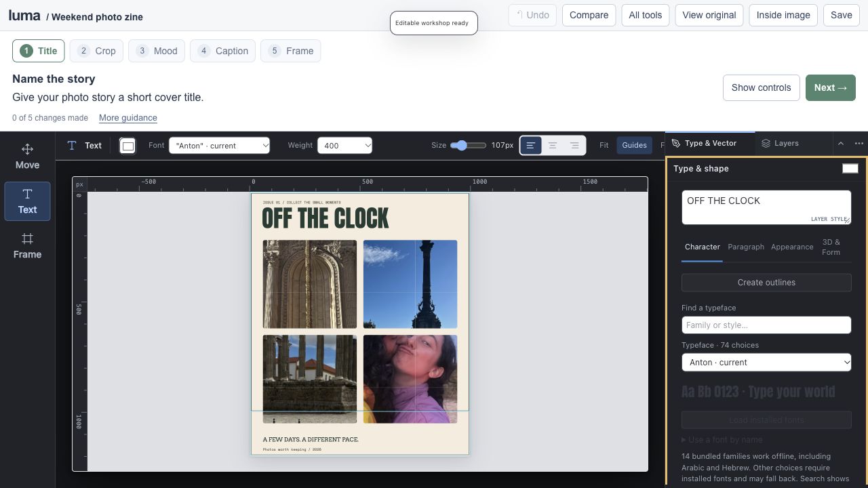Screen dimensions: 868x488
Task: Click the white swatch in Type & shape header
Action: [850, 169]
